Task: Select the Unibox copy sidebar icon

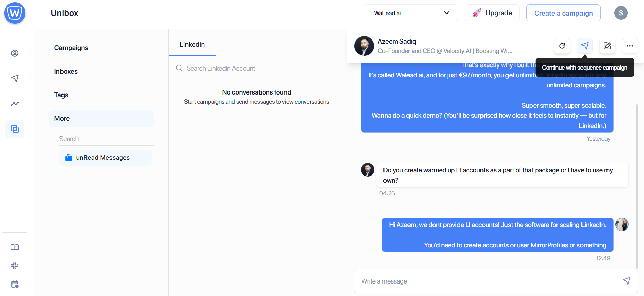Action: click(x=15, y=129)
